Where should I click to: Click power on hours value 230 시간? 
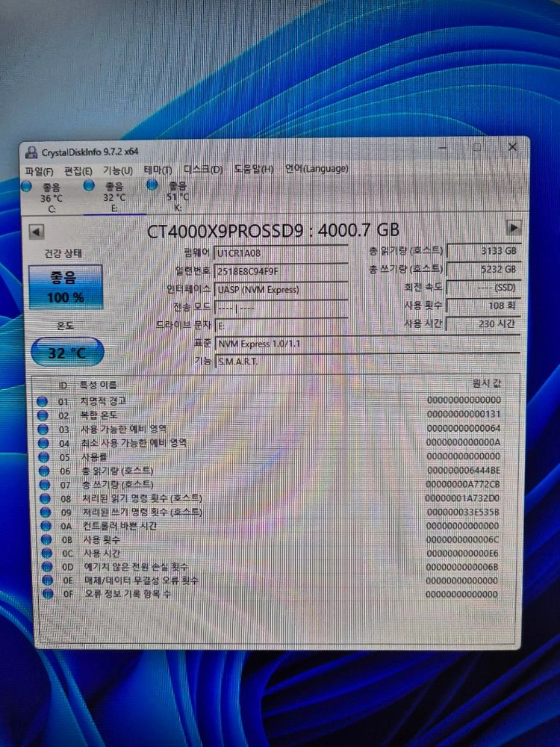[483, 323]
